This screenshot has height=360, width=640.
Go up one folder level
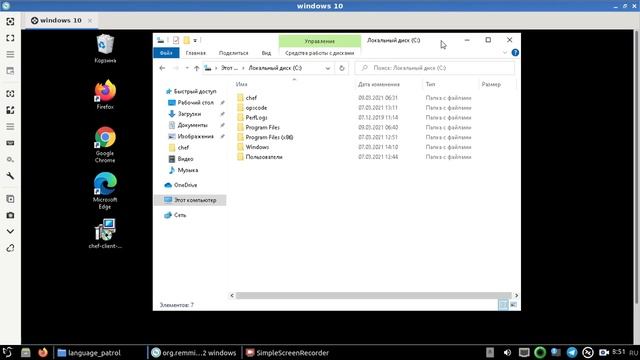click(197, 68)
